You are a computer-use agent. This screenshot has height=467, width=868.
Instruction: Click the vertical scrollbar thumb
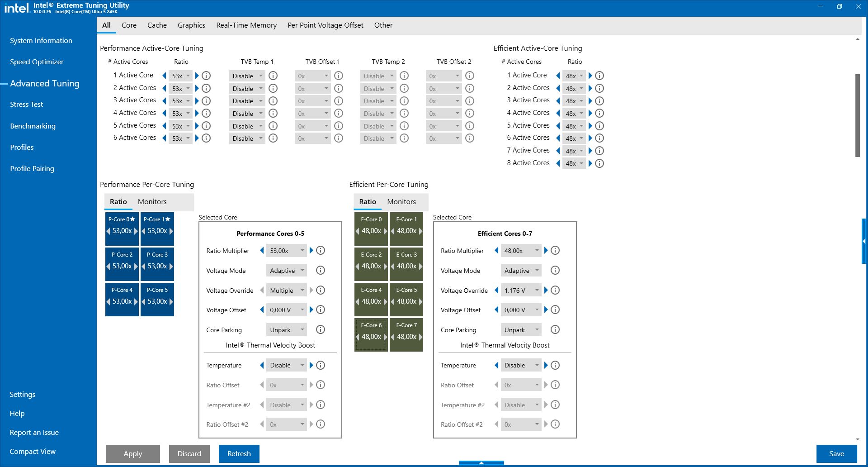(858, 115)
